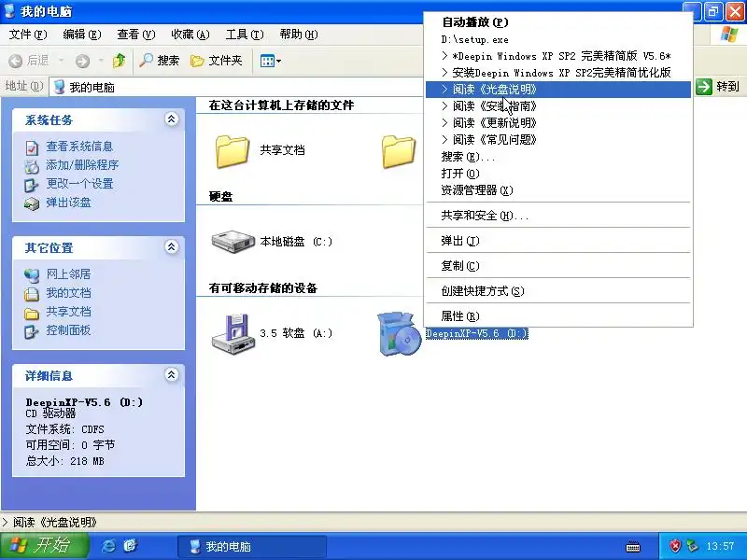Image resolution: width=747 pixels, height=560 pixels.
Task: Open Back button history dropdown arrow
Action: click(61, 61)
